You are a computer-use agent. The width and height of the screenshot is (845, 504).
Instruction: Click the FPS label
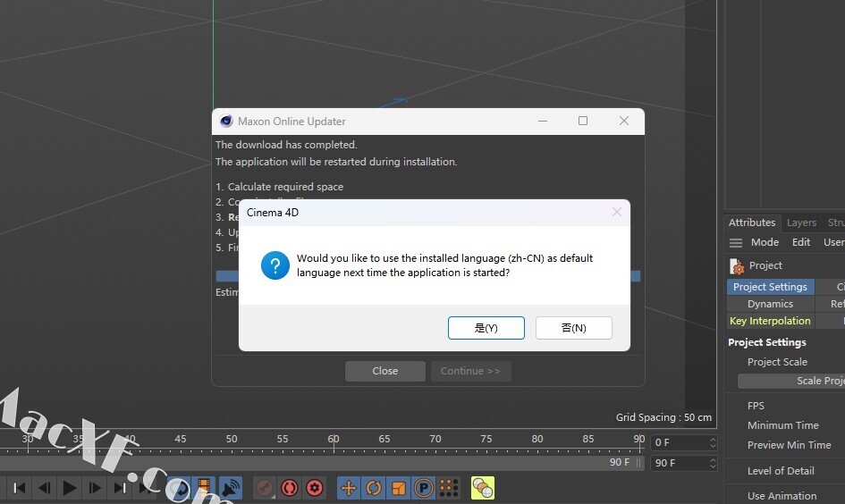coord(756,406)
